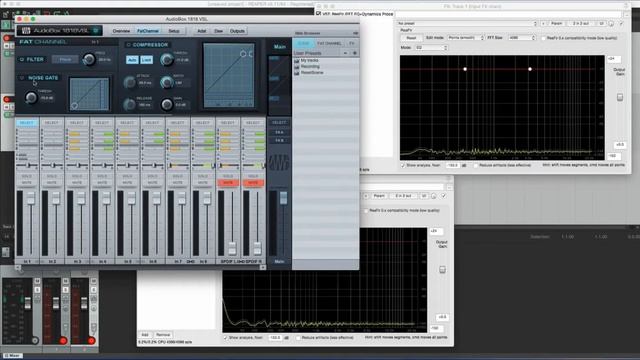This screenshot has height=360, width=640.
Task: Click the Phase button in the Filter section
Action: click(x=65, y=60)
